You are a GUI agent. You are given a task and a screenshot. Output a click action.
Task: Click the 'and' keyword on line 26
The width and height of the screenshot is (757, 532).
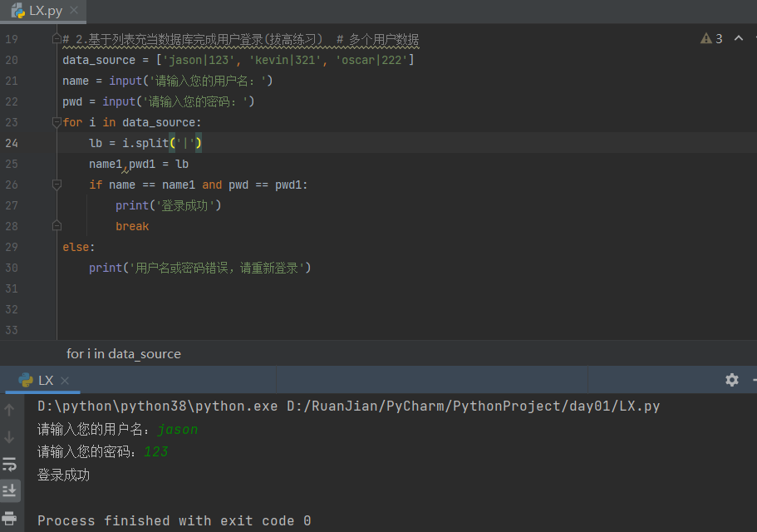coord(212,185)
